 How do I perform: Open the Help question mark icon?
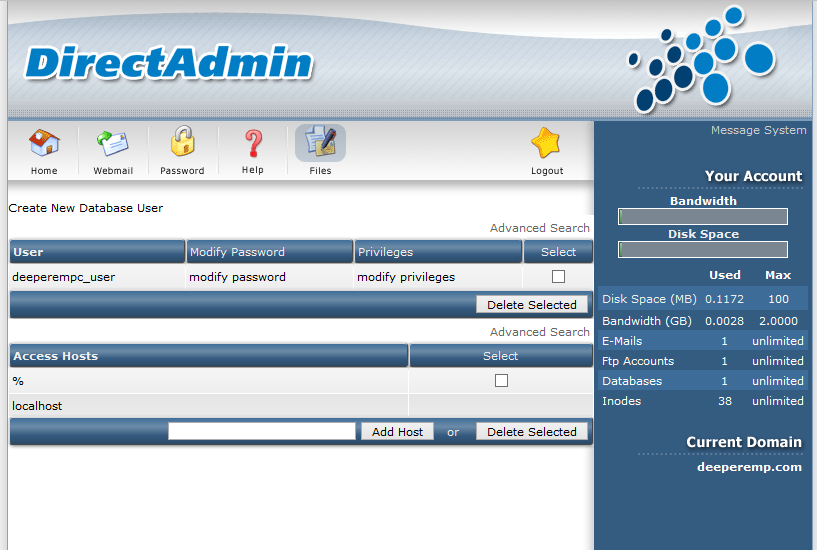[253, 143]
